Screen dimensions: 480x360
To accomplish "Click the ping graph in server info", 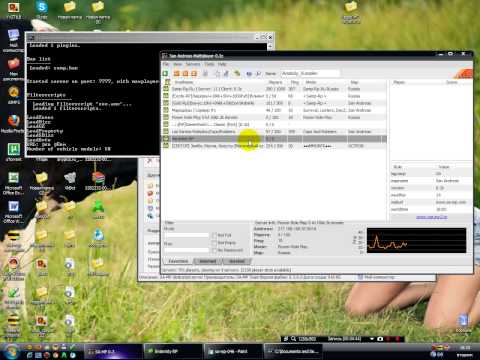I will 416,240.
